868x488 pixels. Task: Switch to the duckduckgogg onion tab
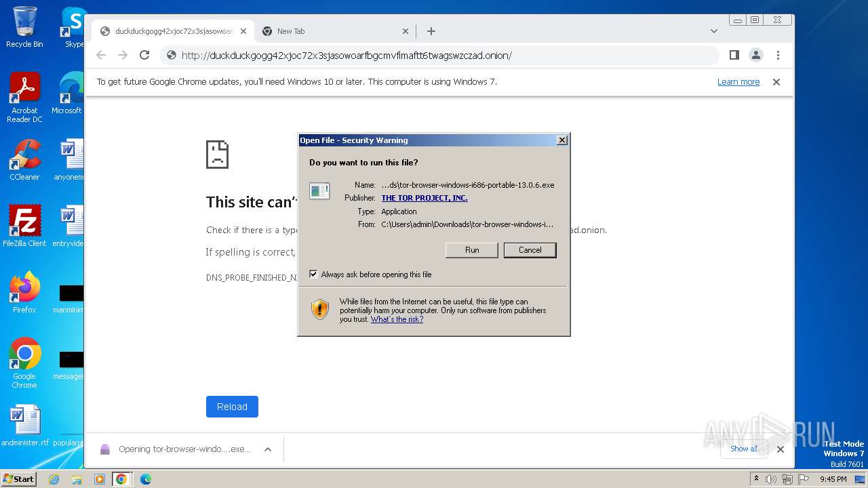(174, 31)
